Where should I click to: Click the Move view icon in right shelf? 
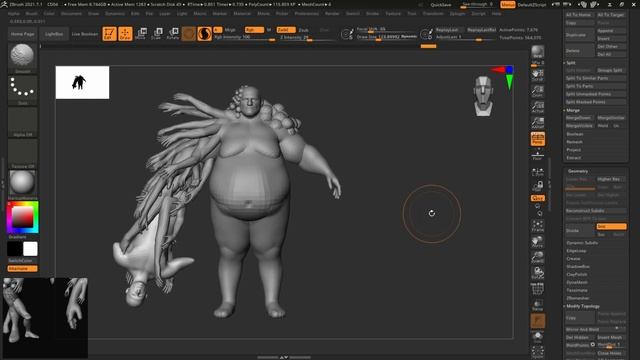point(538,242)
